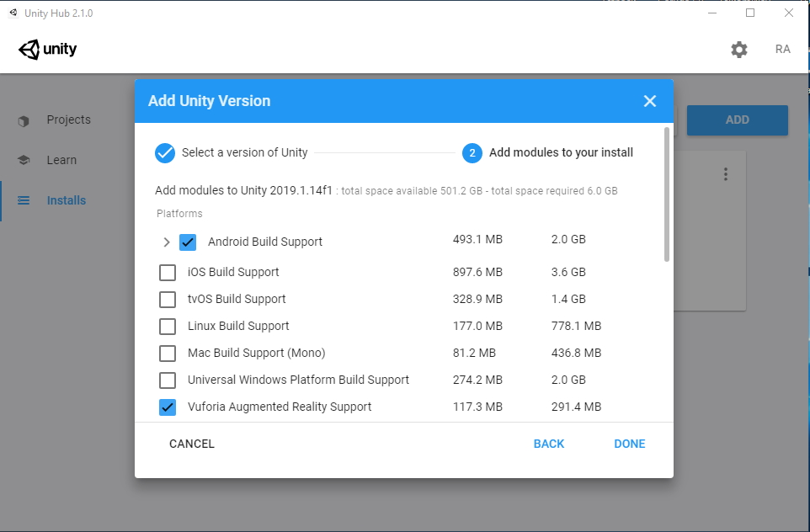Enable iOS Build Support checkbox

click(168, 272)
